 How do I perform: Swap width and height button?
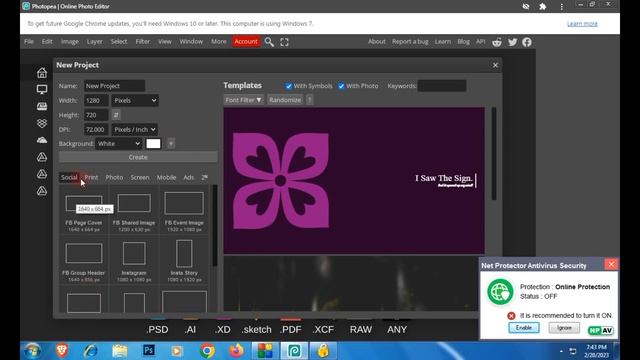[x=116, y=115]
